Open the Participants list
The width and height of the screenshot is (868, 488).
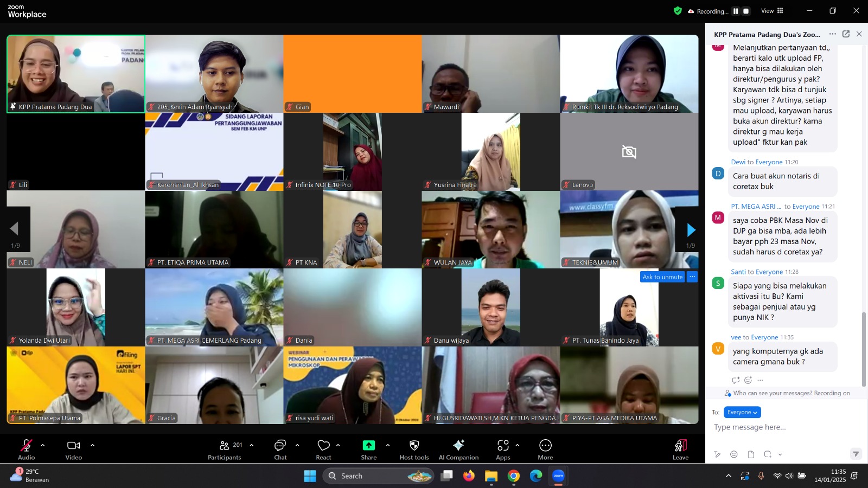pos(225,449)
